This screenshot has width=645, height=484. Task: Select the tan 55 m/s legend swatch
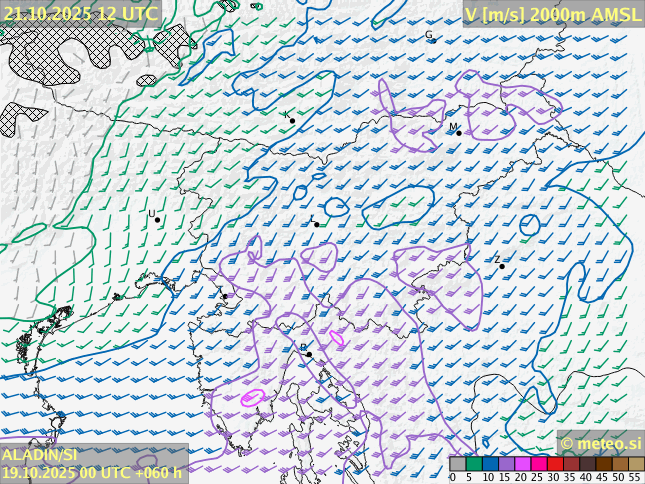pos(636,464)
